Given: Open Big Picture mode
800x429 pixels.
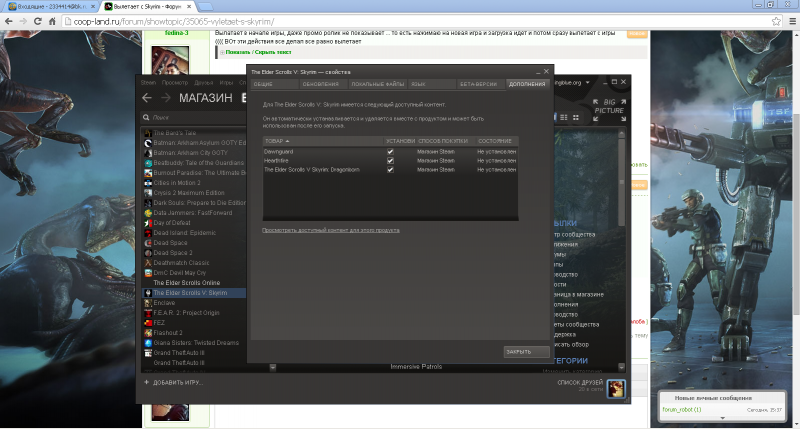Looking at the screenshot, I should tap(609, 110).
